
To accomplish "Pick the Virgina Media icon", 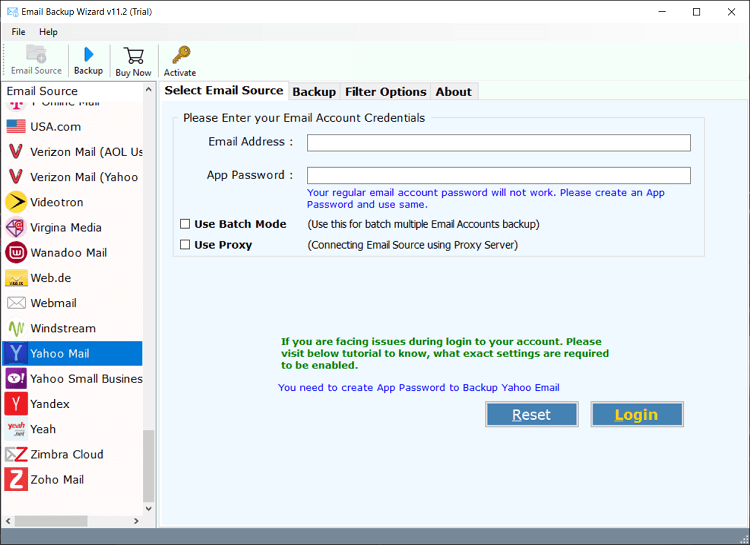I will (x=16, y=227).
